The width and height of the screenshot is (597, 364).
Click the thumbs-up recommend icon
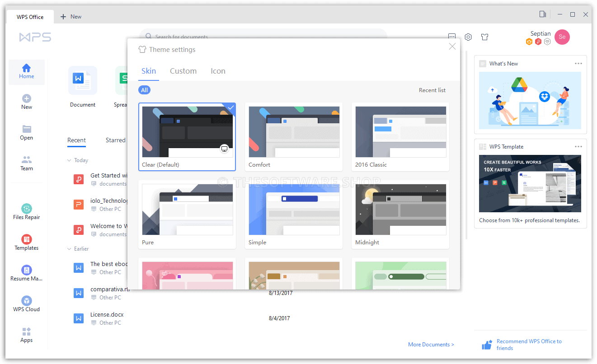[x=487, y=345]
